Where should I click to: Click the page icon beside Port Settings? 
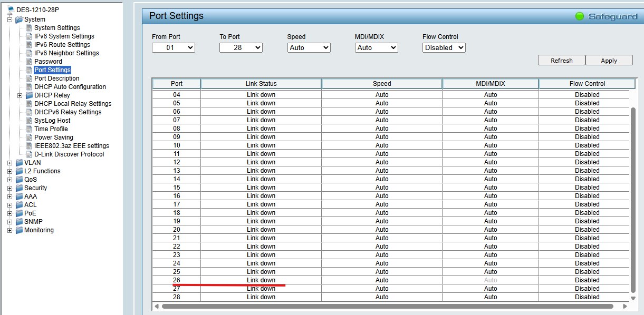[x=30, y=70]
